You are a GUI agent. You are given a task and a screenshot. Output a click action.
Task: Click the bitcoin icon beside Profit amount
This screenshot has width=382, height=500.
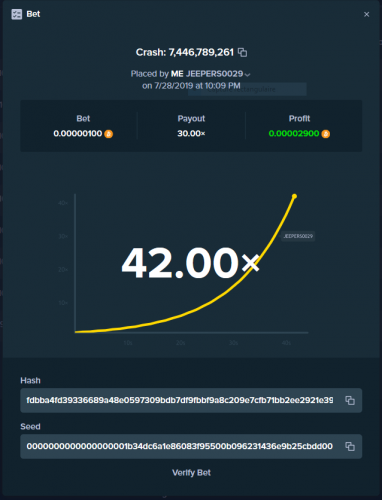326,134
